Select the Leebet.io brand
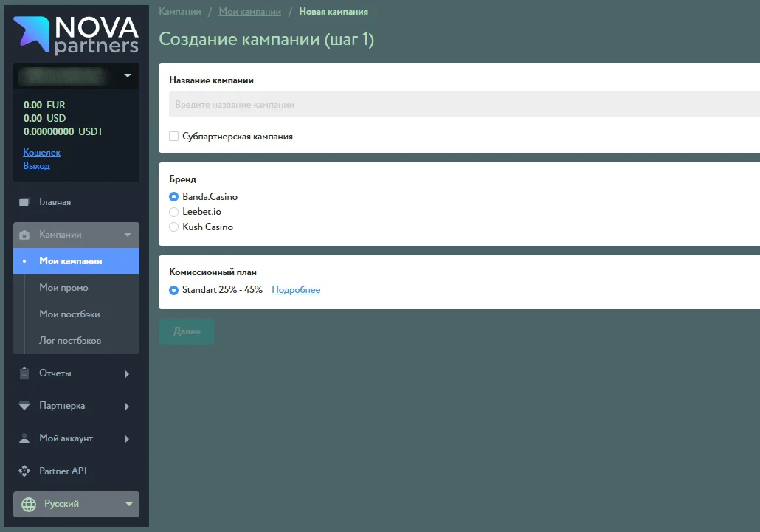The height and width of the screenshot is (532, 760). point(173,211)
